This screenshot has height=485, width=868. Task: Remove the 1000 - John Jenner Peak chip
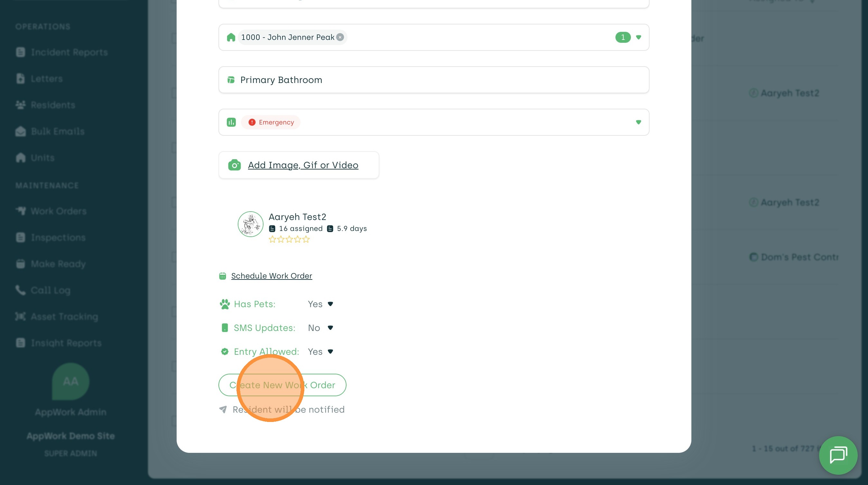[x=340, y=37]
